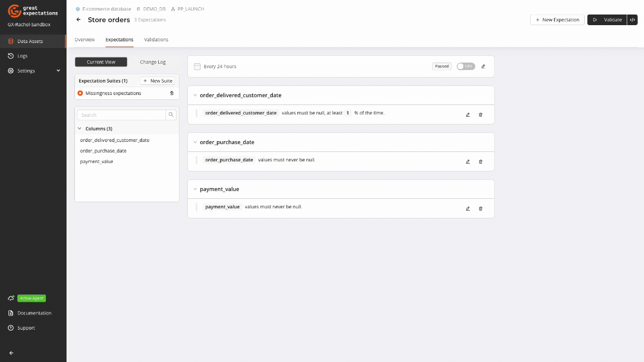
Task: Enable the schedule OFF toggle
Action: 466,66
